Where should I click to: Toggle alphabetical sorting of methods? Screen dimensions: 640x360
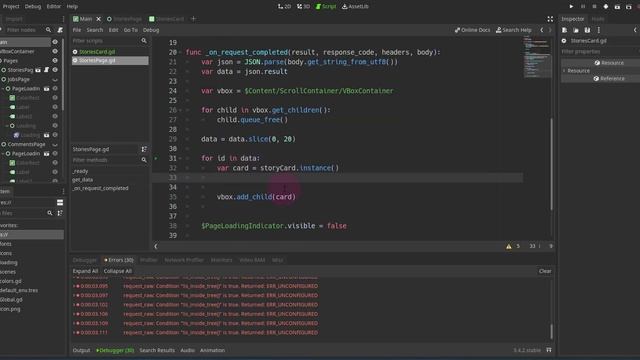pos(144,149)
